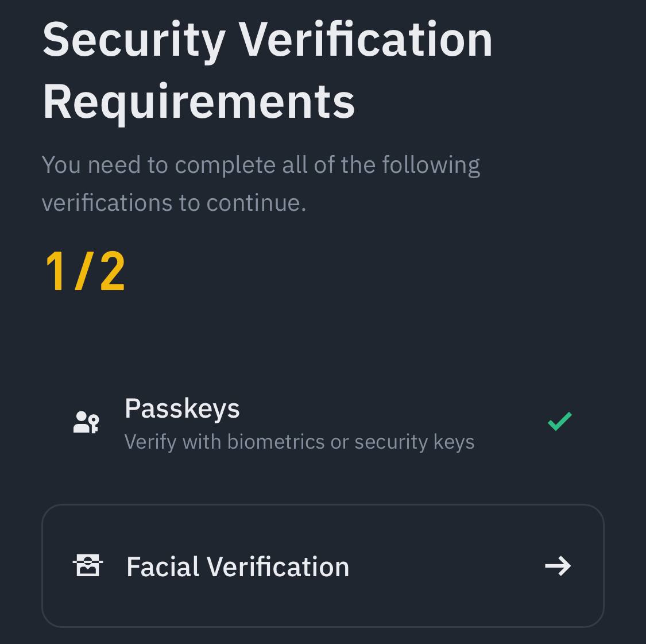646x644 pixels.
Task: Click the yellow digit 2 in counter
Action: click(112, 271)
